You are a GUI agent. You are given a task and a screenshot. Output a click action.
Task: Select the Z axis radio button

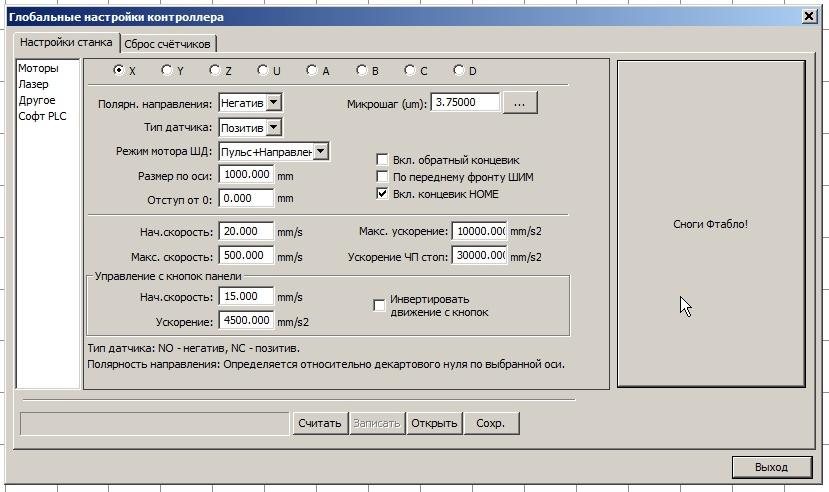click(215, 71)
